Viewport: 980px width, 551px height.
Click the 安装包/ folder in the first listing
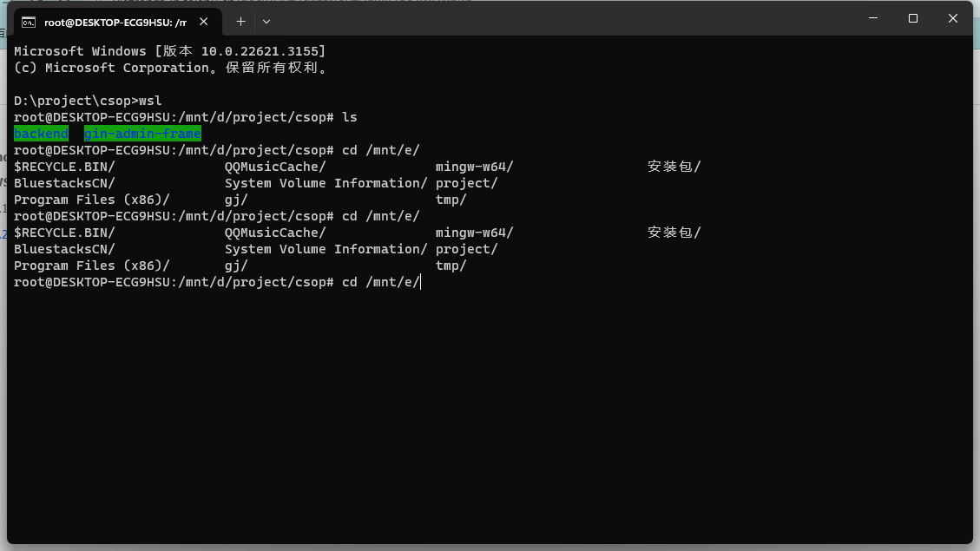point(674,167)
